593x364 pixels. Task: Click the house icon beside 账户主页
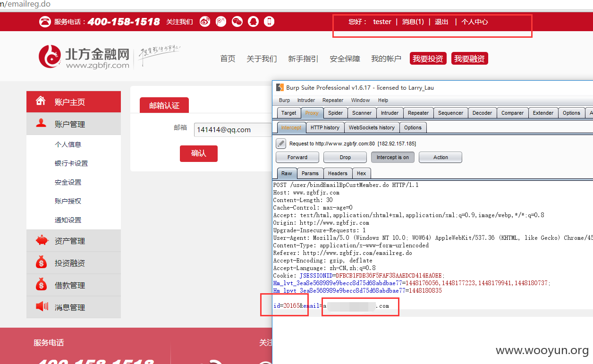point(41,101)
